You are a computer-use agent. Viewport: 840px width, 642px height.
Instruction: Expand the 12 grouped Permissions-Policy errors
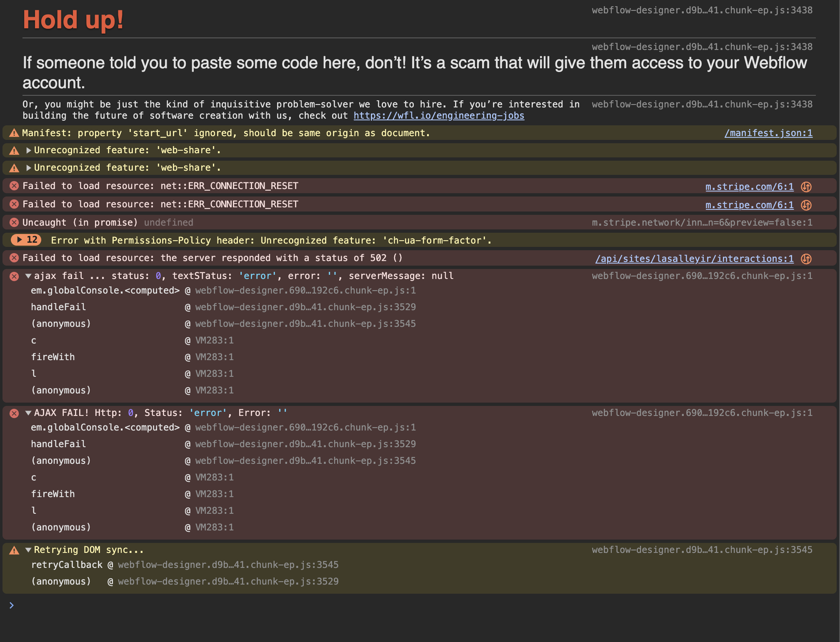point(26,240)
